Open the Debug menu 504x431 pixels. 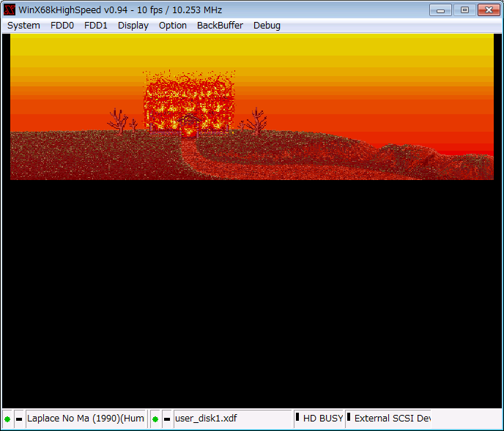click(267, 26)
